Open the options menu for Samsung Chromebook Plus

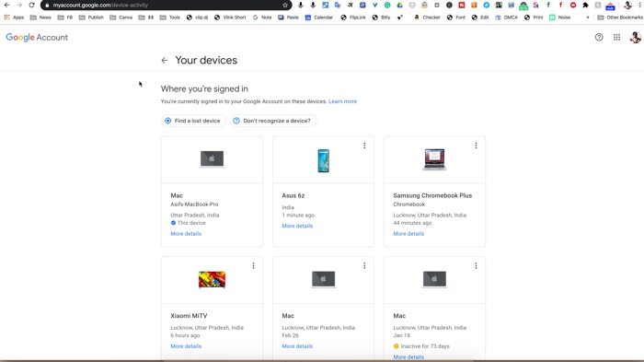(x=476, y=146)
